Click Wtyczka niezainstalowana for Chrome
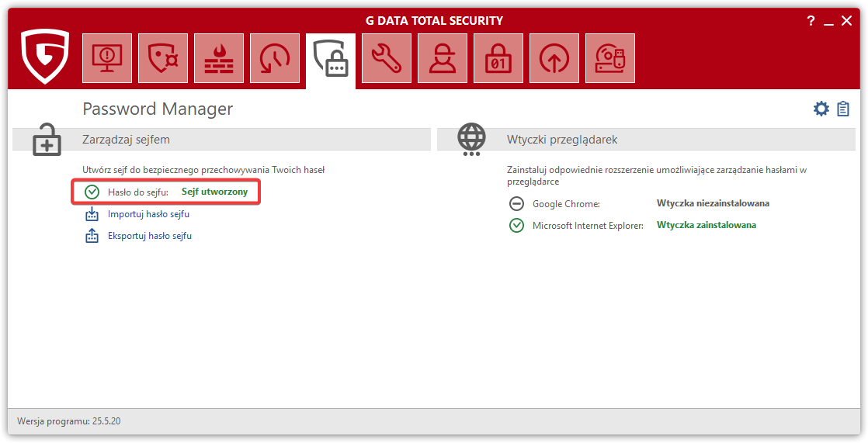Viewport: 868px width, 443px height. click(x=713, y=203)
